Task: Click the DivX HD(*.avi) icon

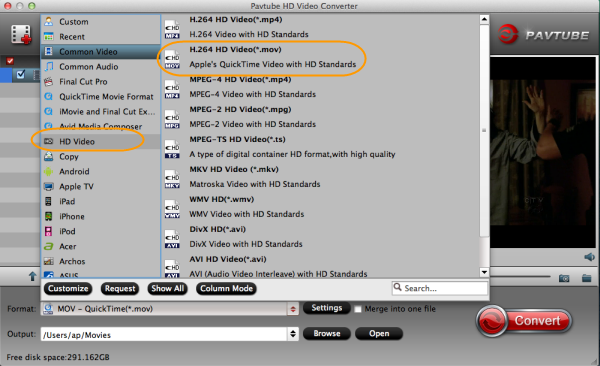Action: click(172, 239)
